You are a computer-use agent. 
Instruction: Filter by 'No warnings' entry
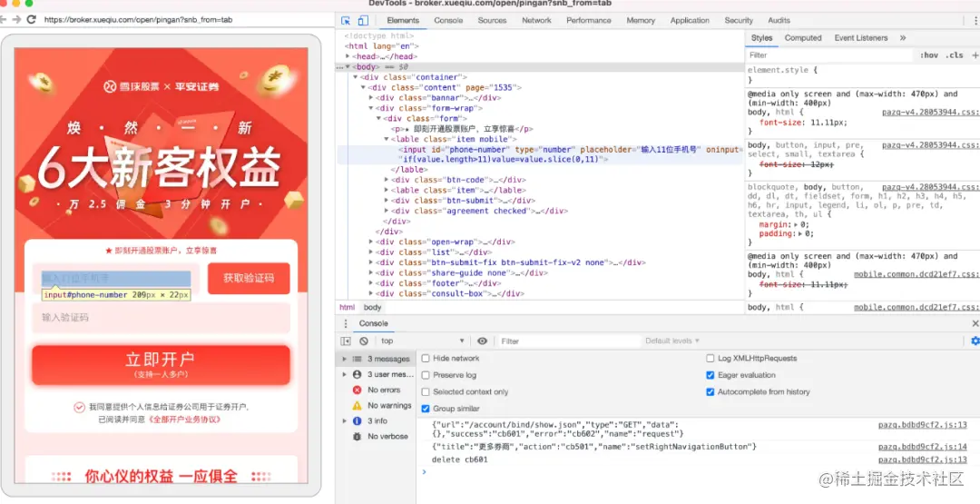coord(377,405)
